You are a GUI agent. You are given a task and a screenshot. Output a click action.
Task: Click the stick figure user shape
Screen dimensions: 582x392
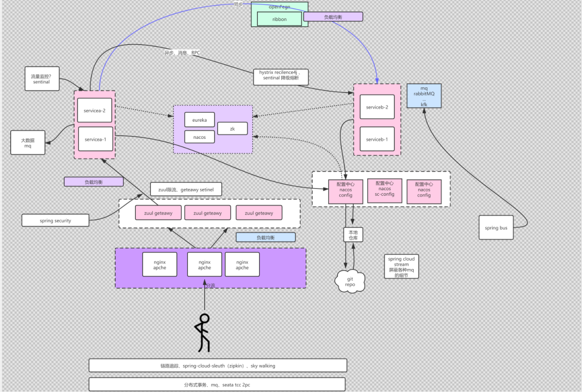204,334
